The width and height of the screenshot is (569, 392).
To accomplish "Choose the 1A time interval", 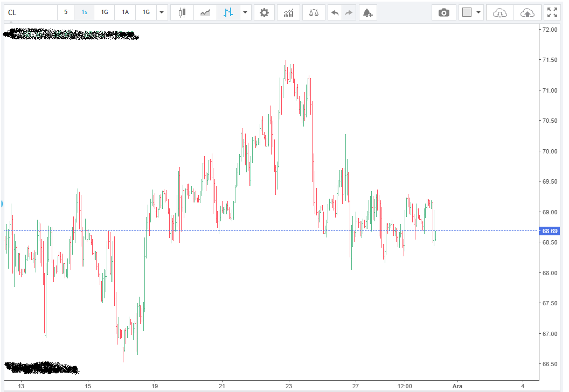I will (125, 12).
